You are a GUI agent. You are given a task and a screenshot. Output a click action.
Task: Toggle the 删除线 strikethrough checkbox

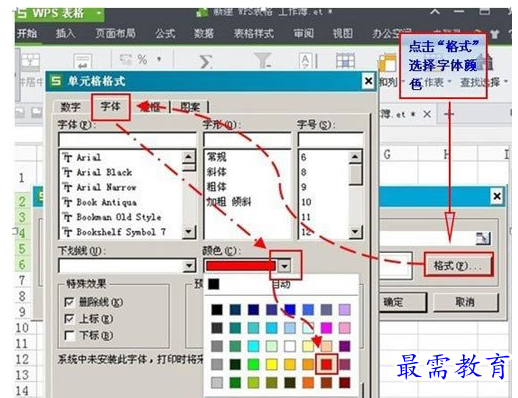click(x=69, y=302)
